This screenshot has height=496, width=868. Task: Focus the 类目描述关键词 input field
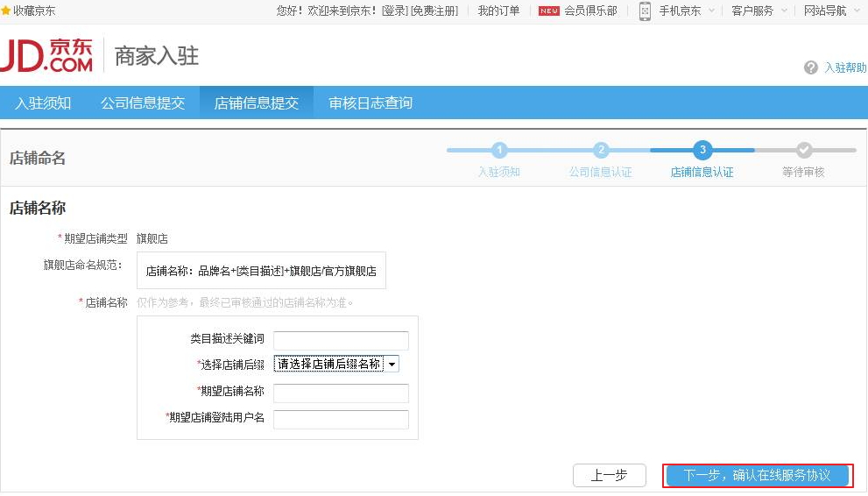click(x=341, y=340)
